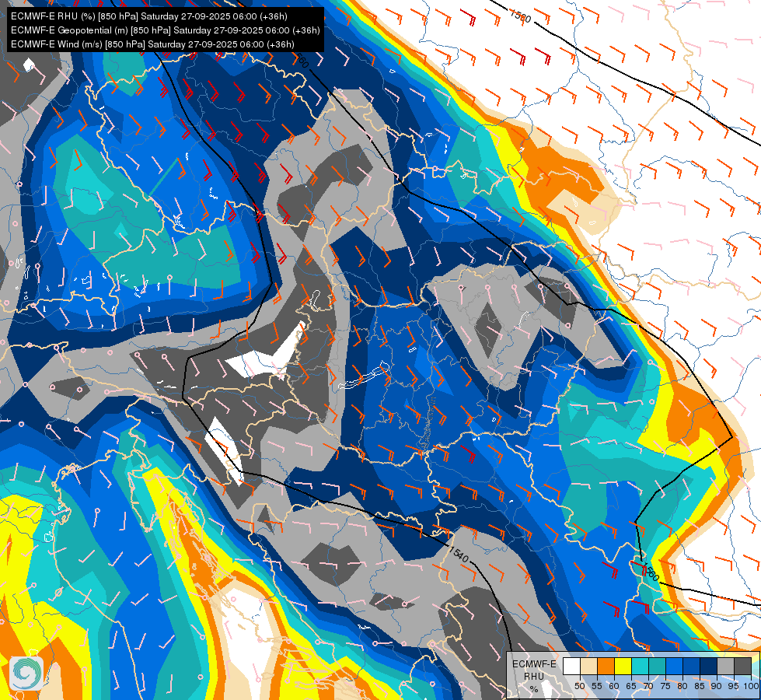
Task: Click the legend value label 75
Action: pos(665,686)
